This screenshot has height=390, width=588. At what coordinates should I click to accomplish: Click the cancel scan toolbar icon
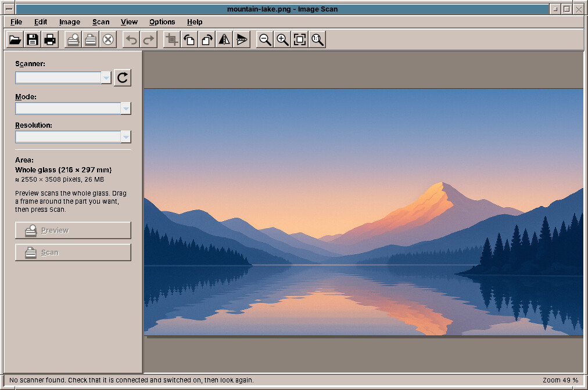click(x=108, y=39)
